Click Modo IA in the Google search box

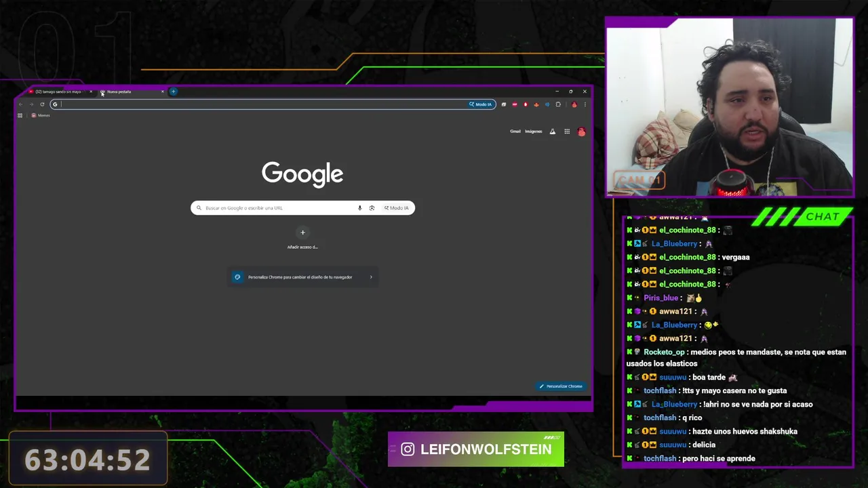(397, 208)
